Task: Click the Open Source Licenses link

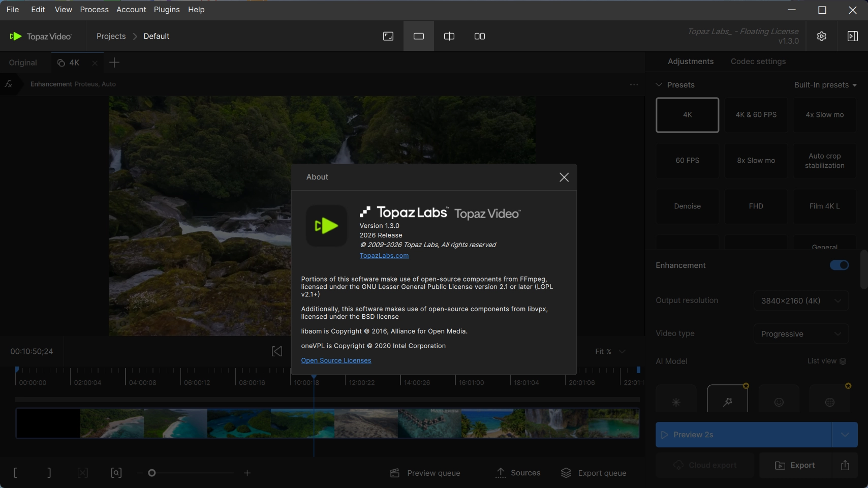Action: tap(336, 360)
